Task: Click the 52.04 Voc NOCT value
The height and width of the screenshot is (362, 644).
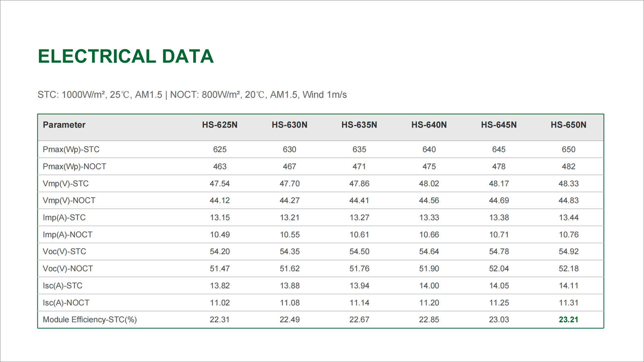Action: click(x=499, y=269)
